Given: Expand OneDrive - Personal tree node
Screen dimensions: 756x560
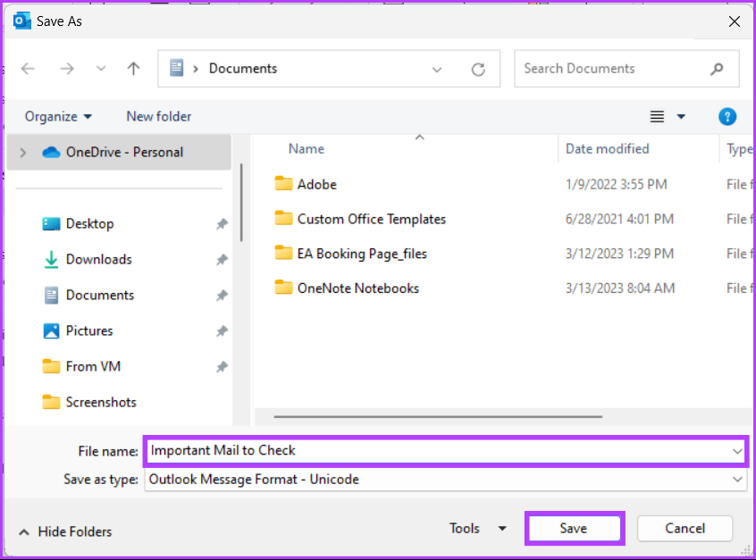Looking at the screenshot, I should point(22,153).
